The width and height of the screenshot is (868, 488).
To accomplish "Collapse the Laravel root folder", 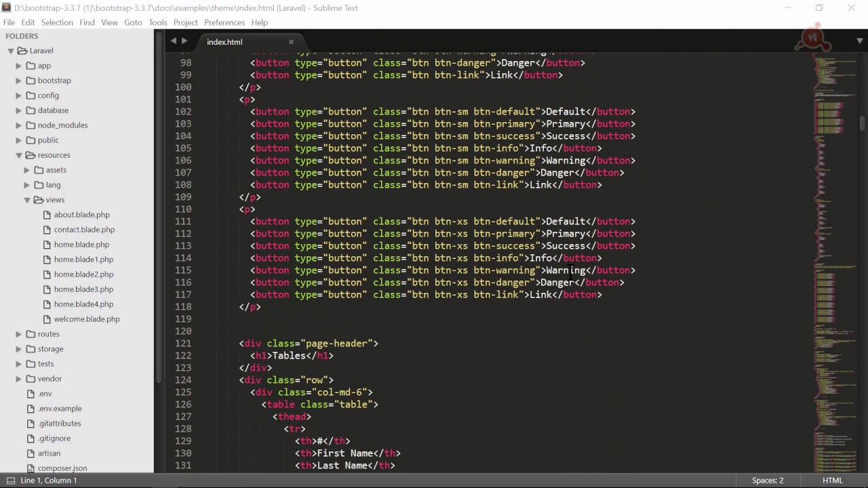I will [x=11, y=51].
